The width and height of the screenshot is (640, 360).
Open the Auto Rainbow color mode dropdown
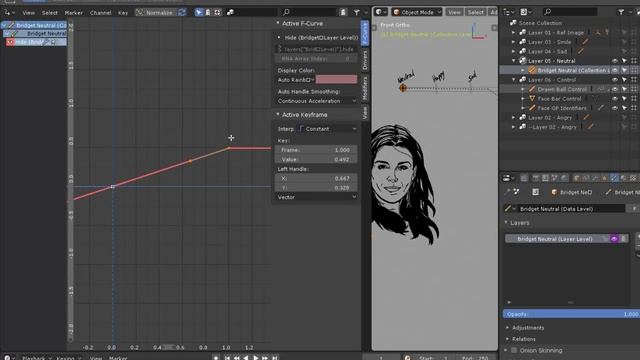coord(296,80)
